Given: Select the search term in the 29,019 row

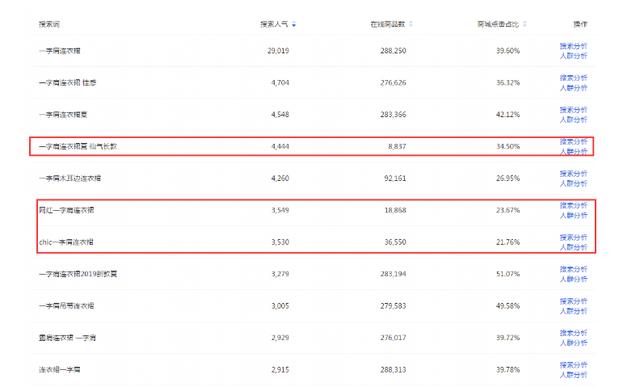Looking at the screenshot, I should tap(60, 51).
